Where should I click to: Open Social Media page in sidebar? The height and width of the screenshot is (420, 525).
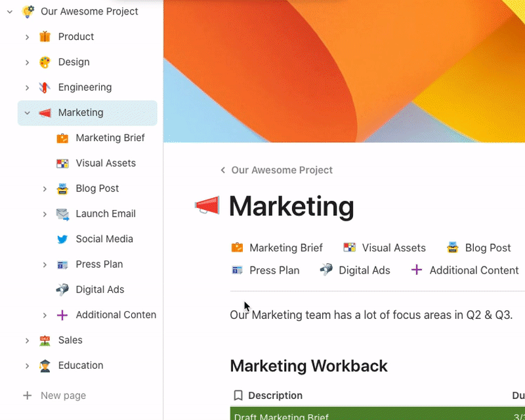point(104,239)
